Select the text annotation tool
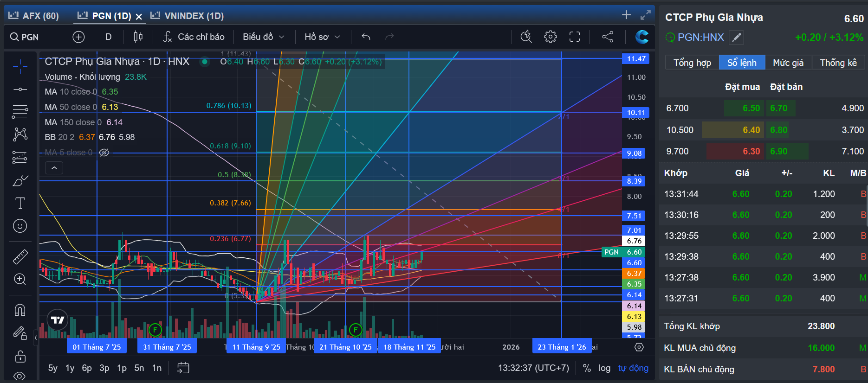 [20, 203]
